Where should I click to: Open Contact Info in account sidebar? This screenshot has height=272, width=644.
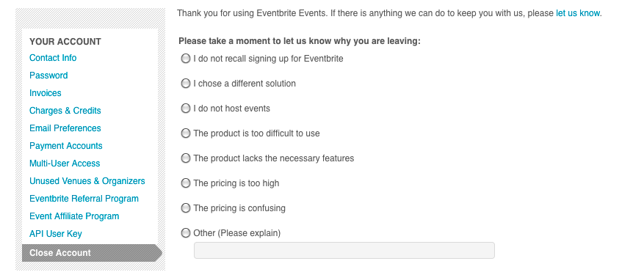53,58
